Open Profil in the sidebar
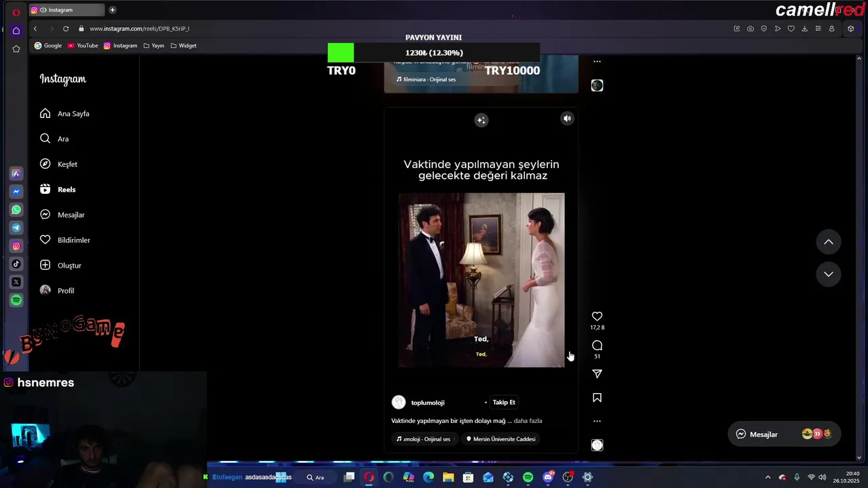Viewport: 868px width, 488px height. (57, 291)
